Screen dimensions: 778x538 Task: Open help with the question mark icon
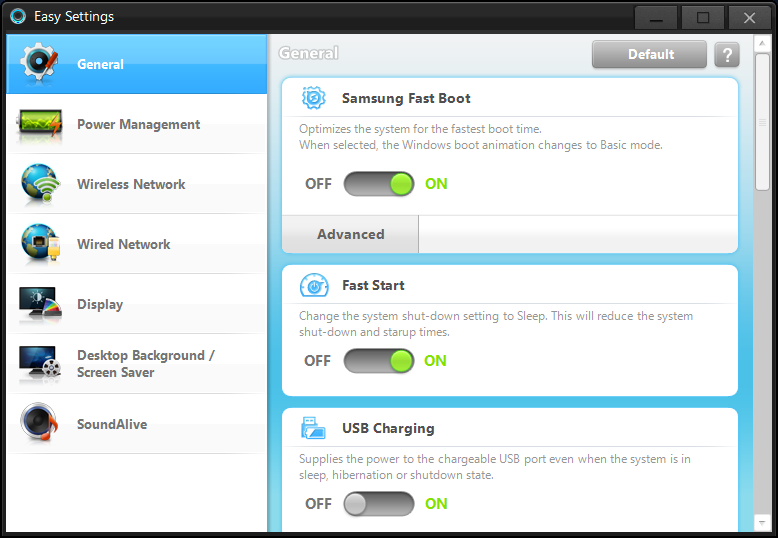pos(727,55)
